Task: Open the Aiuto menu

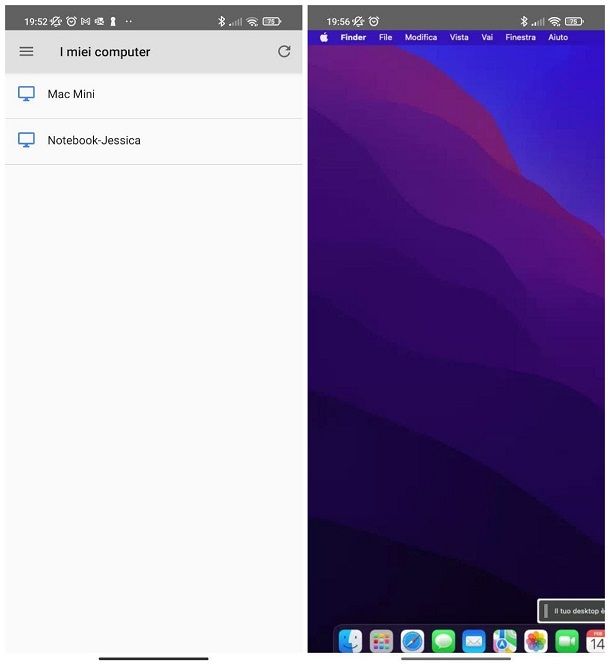Action: pyautogui.click(x=558, y=38)
